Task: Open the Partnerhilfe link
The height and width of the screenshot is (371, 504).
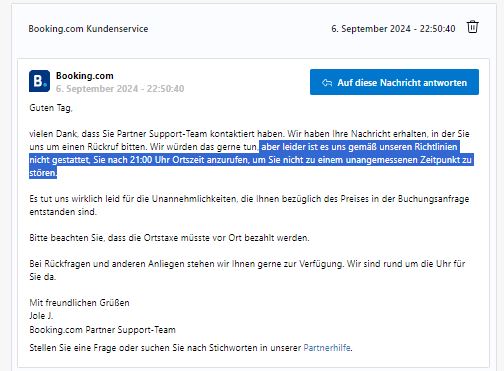Action: point(327,348)
